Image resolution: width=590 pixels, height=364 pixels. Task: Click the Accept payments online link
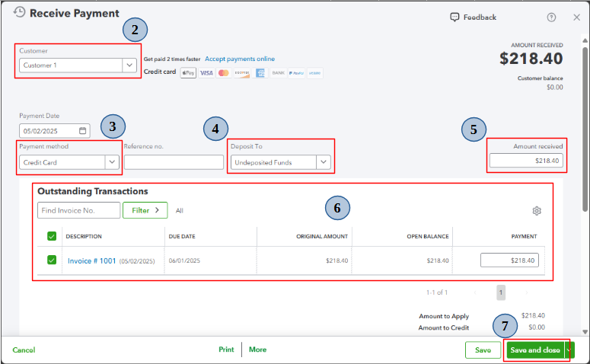(240, 59)
